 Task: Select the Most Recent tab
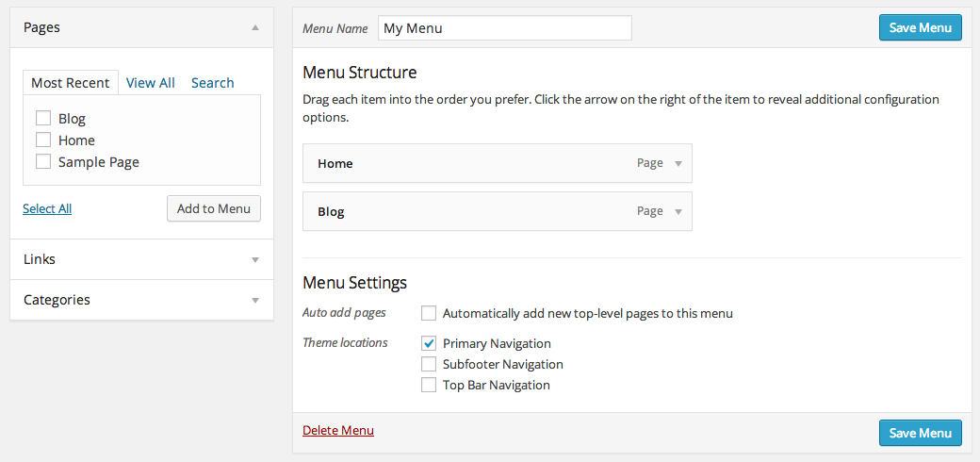71,83
